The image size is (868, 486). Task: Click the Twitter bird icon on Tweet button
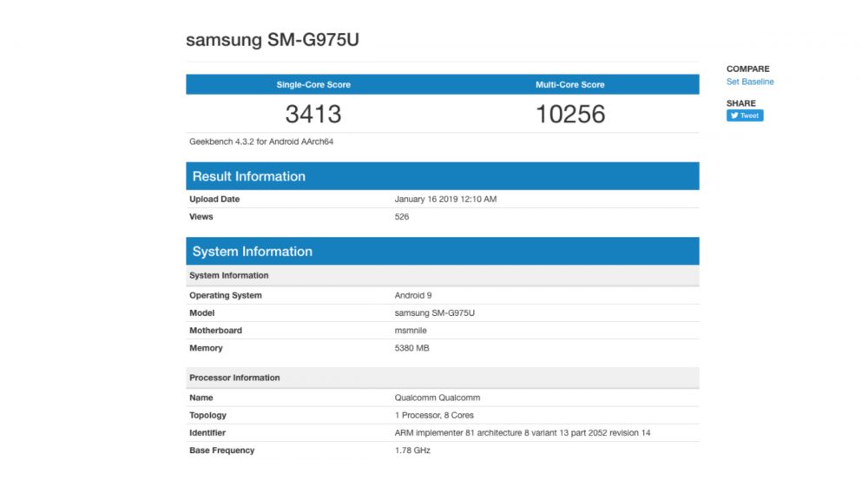coord(734,115)
